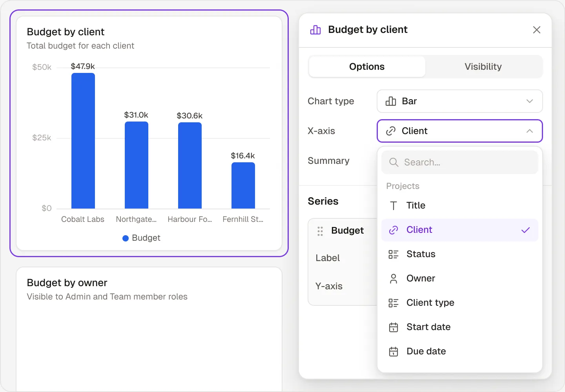Click the checkmark on the Client option

pyautogui.click(x=525, y=230)
